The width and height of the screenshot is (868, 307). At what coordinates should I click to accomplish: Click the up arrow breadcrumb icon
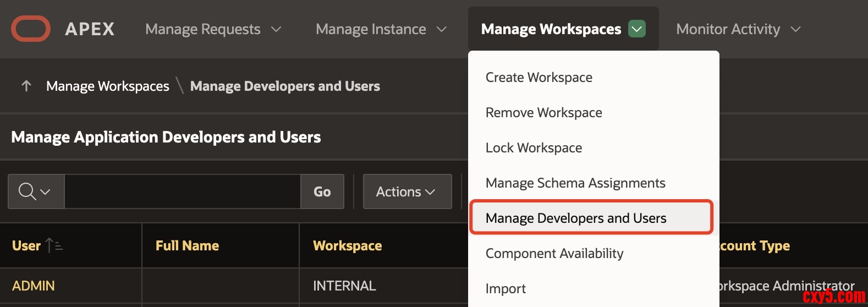(x=26, y=86)
